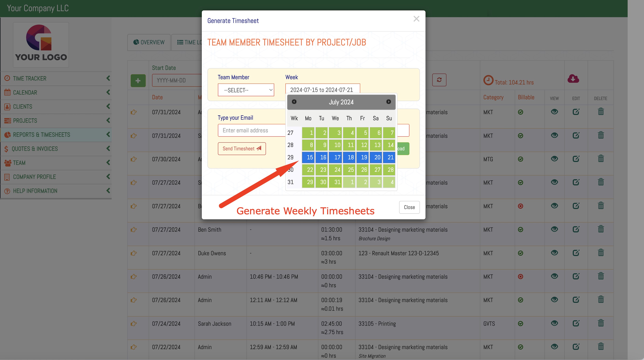Open the Team Member select dropdown
This screenshot has width=644, height=360.
coord(246,90)
